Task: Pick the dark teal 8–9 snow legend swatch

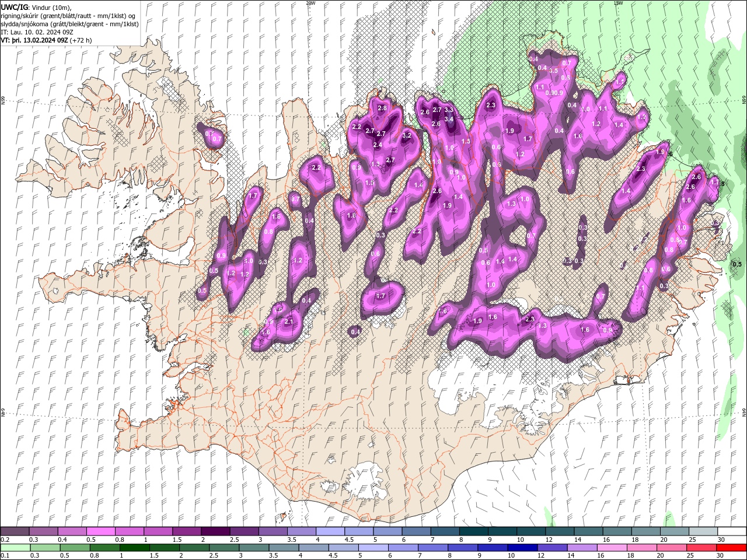Action: tap(473, 531)
